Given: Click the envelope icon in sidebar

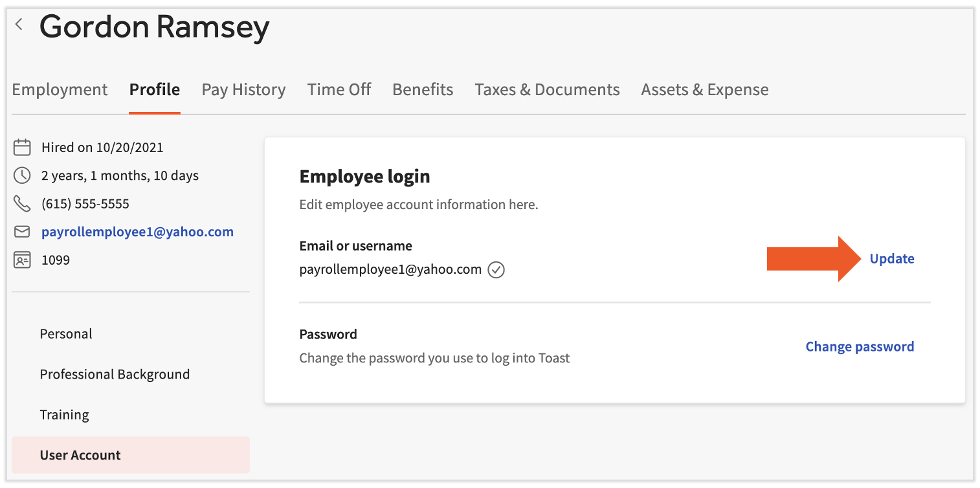Looking at the screenshot, I should tap(22, 232).
